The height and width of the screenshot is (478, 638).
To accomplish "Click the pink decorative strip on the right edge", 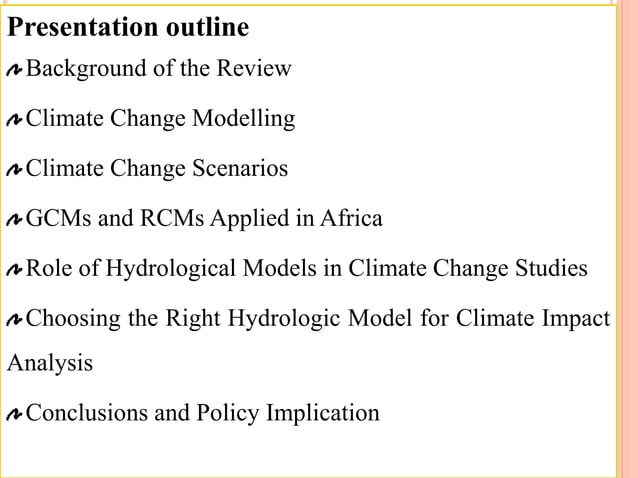I will [x=627, y=240].
